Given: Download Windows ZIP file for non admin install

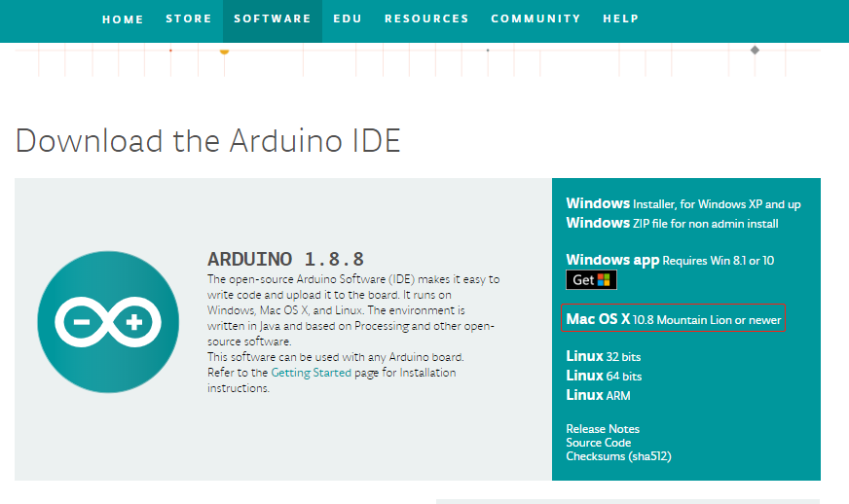Looking at the screenshot, I should (x=672, y=223).
